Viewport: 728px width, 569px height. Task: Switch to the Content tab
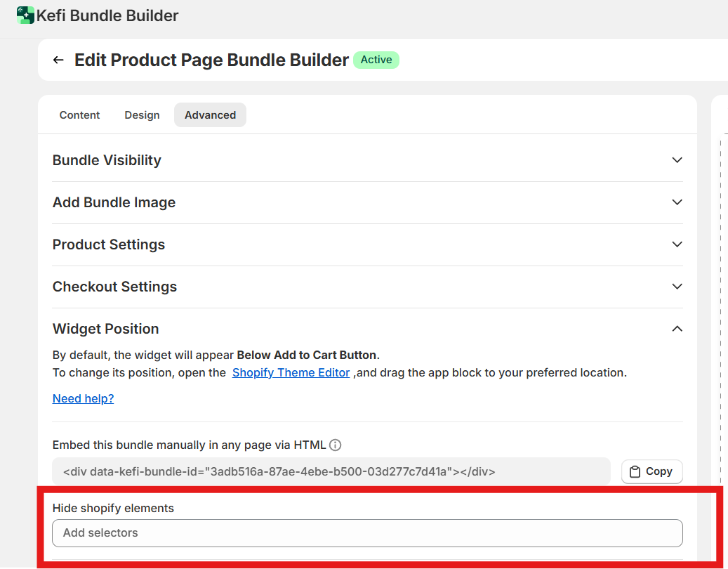pos(79,115)
